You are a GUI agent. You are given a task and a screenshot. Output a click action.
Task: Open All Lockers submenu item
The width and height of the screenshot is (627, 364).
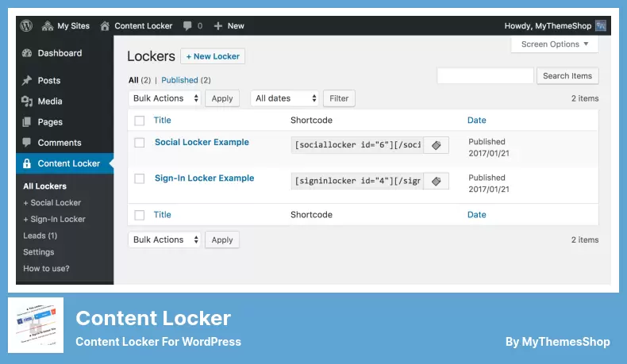(44, 186)
